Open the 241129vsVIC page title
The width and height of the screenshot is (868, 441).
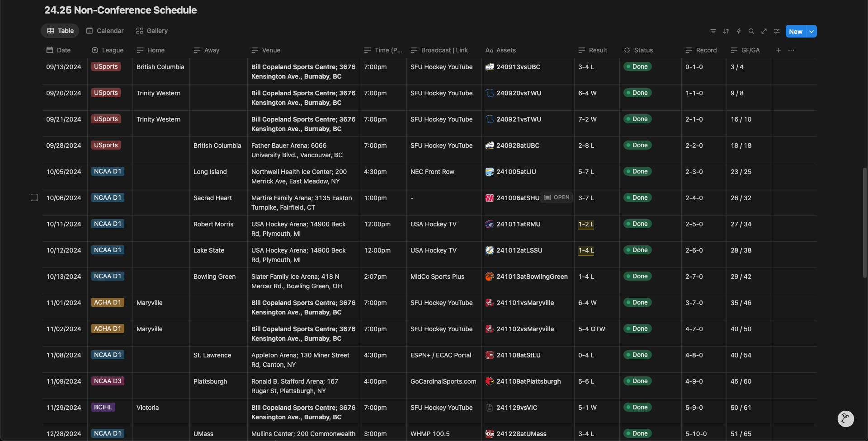click(517, 408)
